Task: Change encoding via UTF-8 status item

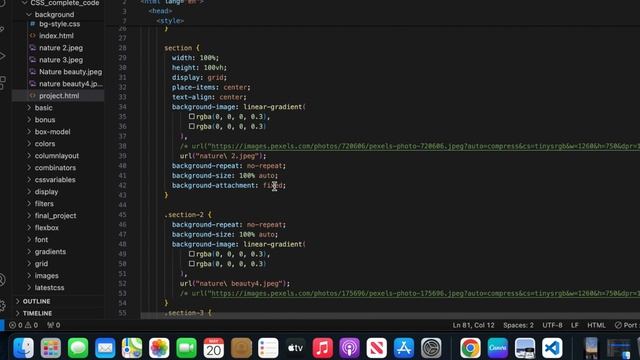Action: (552, 325)
